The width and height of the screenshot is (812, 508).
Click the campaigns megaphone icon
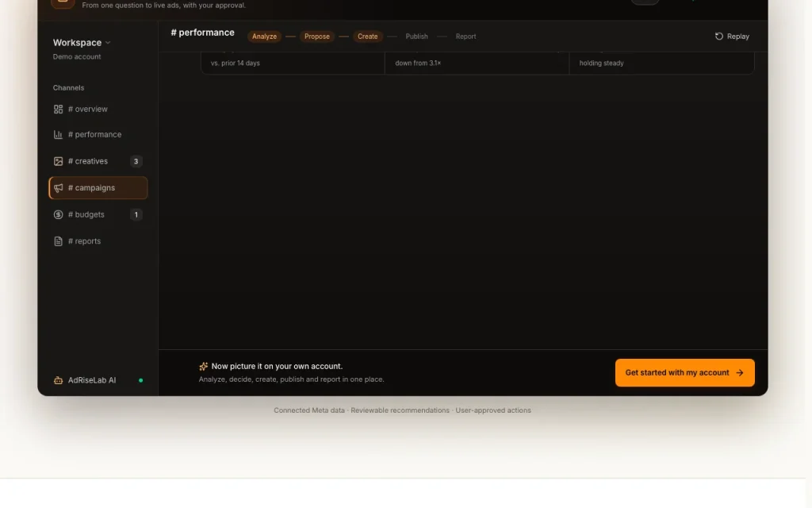(58, 188)
